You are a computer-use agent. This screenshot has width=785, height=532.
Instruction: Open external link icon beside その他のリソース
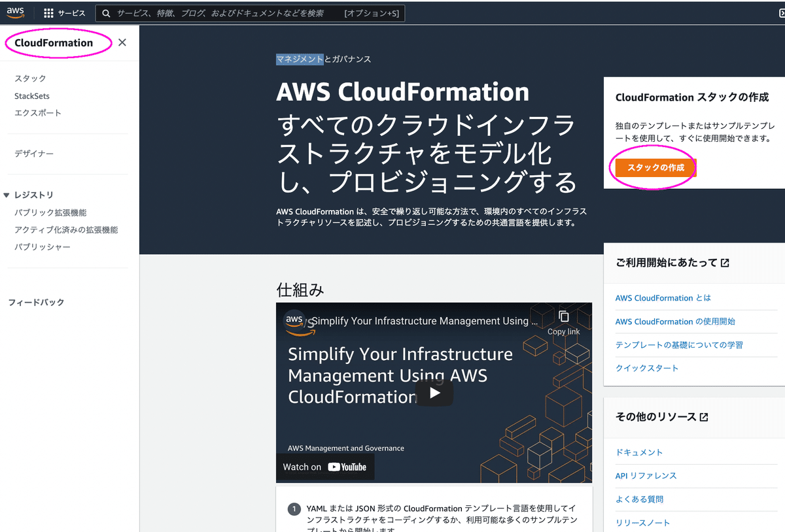click(704, 417)
